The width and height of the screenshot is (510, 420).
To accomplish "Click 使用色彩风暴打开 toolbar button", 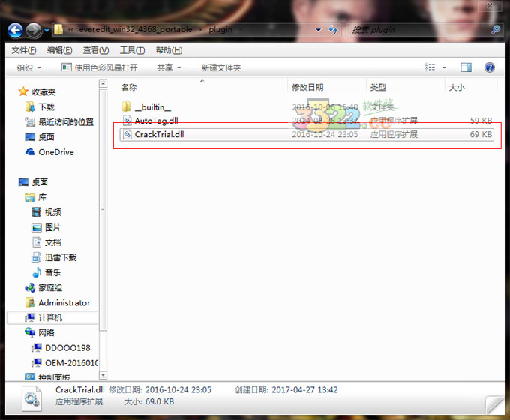I will click(100, 67).
